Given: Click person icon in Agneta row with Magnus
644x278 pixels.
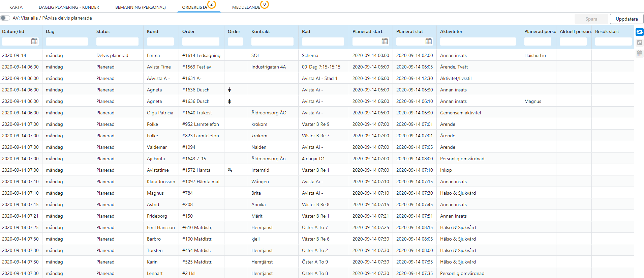Looking at the screenshot, I should coord(229,101).
